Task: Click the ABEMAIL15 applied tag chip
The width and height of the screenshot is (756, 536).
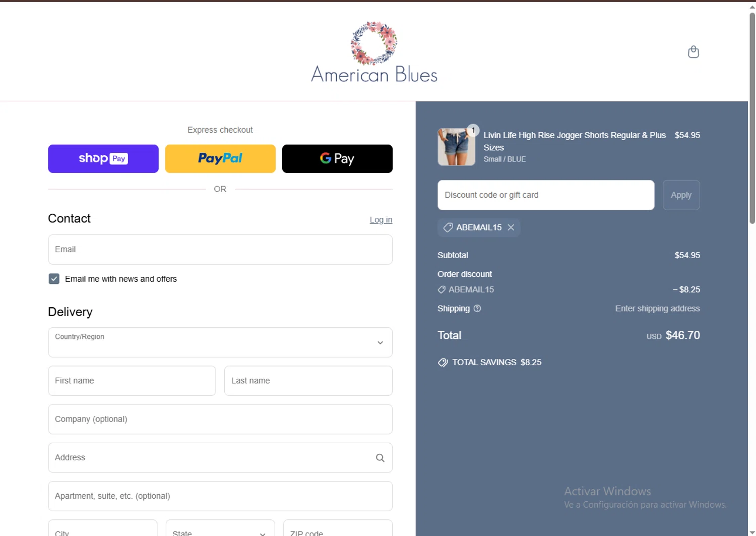Action: click(479, 227)
